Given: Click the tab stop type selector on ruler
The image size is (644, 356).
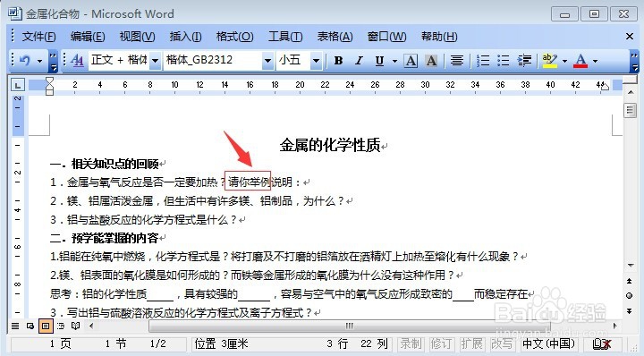Looking at the screenshot, I should point(17,85).
